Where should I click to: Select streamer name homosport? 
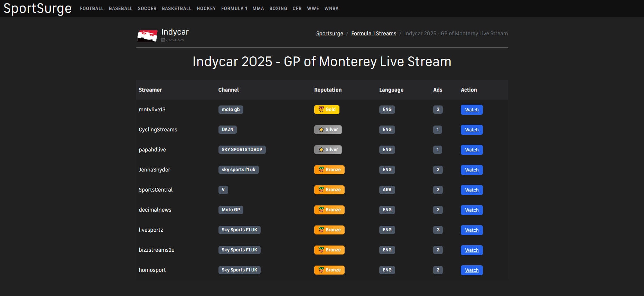coord(152,270)
